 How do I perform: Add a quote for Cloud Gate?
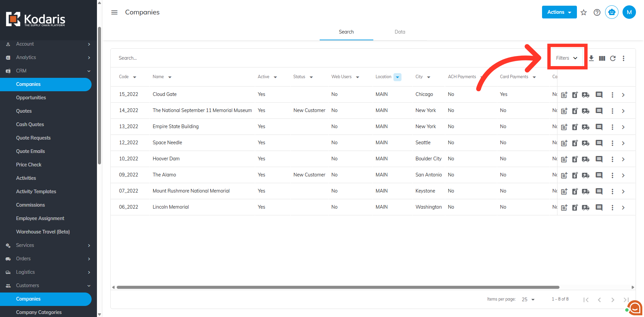click(x=564, y=95)
